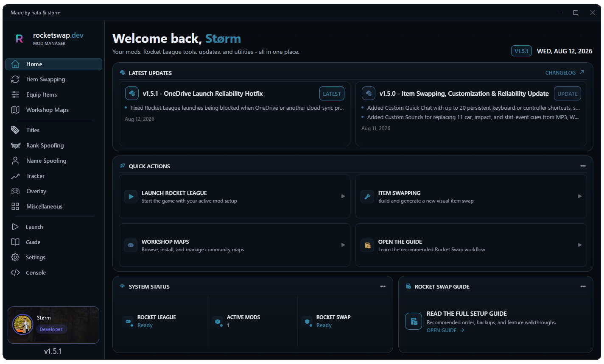Go to Item Swapping page in sidebar
604x364 pixels.
53,79
